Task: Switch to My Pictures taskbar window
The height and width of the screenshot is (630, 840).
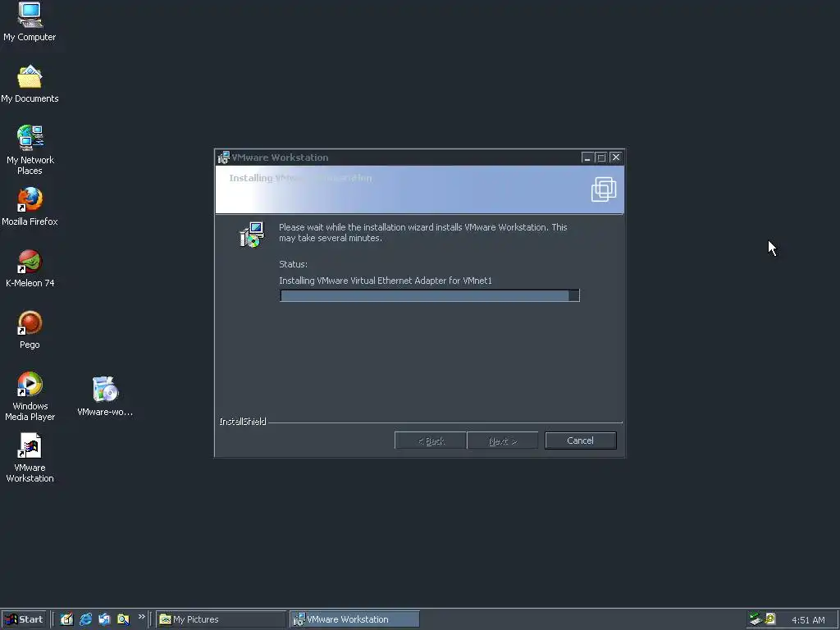Action: (x=221, y=619)
